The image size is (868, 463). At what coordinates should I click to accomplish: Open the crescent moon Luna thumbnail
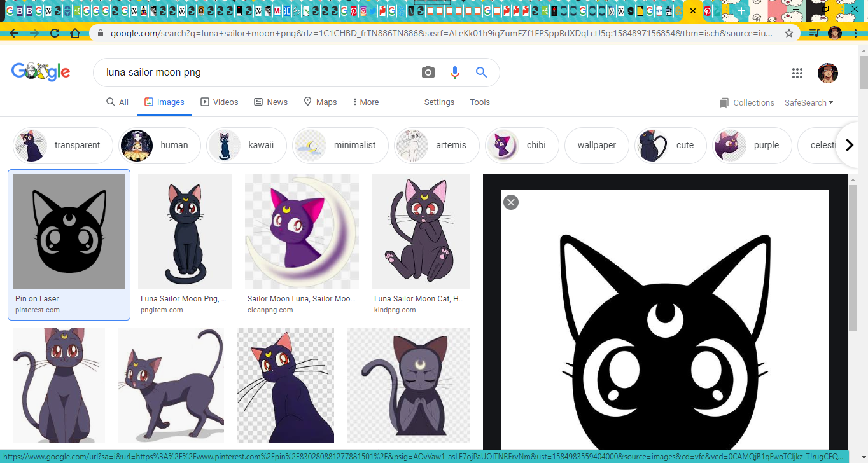tap(302, 231)
